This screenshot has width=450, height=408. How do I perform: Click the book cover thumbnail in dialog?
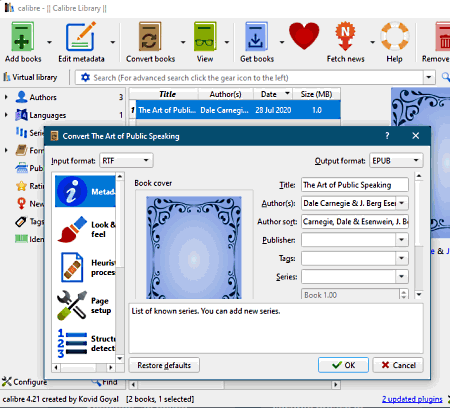pos(194,248)
